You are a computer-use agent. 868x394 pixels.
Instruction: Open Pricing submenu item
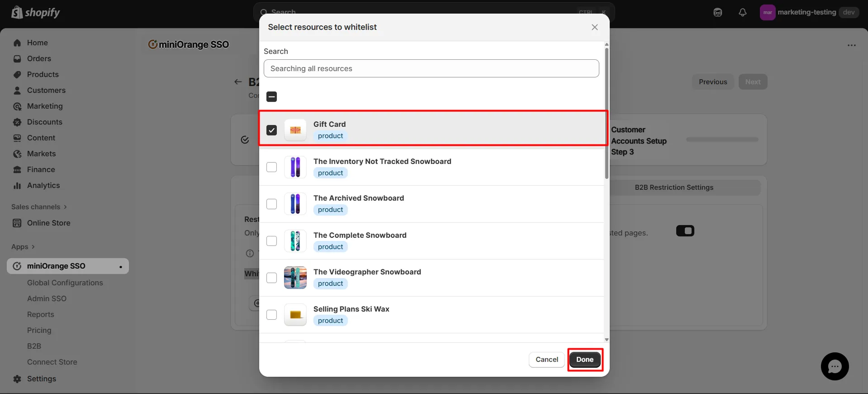coord(39,330)
